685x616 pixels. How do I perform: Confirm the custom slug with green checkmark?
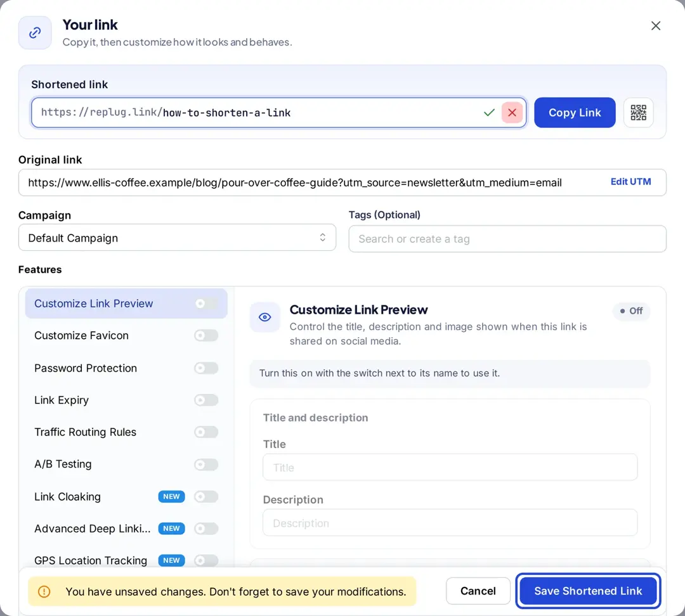point(489,113)
